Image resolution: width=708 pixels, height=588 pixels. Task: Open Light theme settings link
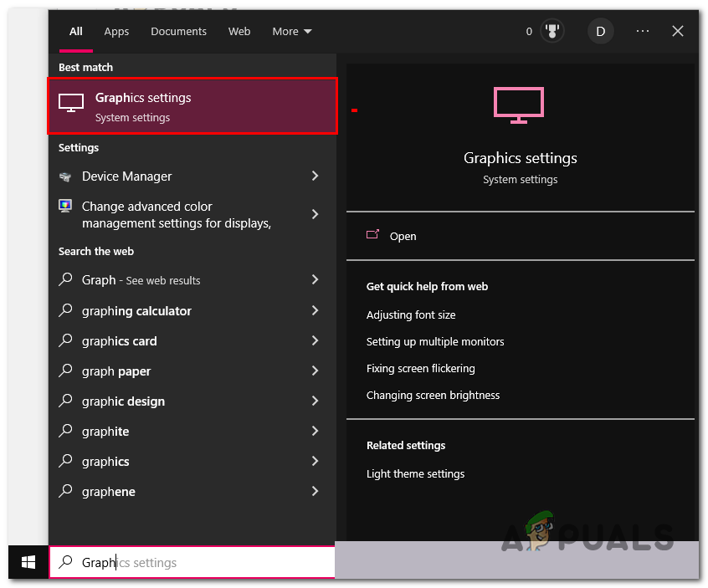point(415,474)
